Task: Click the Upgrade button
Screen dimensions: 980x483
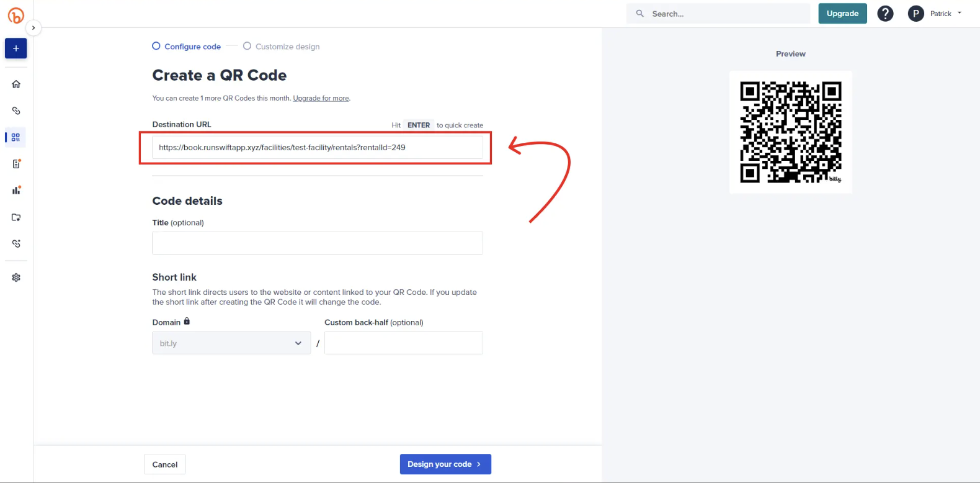Action: (x=842, y=14)
